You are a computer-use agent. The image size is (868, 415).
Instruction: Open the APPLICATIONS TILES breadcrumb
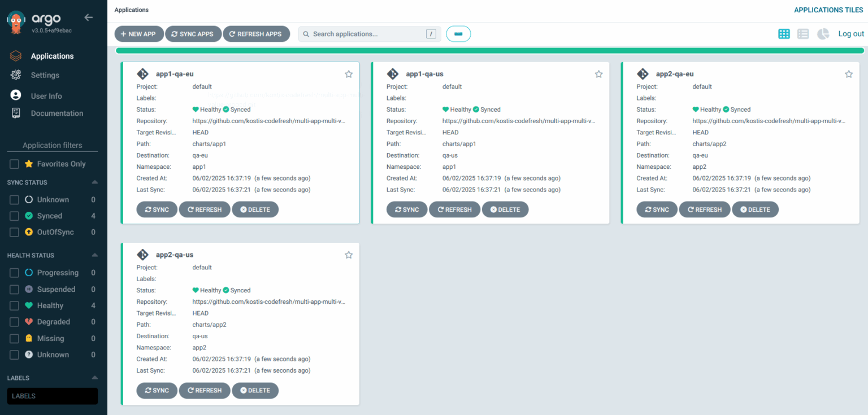[828, 10]
